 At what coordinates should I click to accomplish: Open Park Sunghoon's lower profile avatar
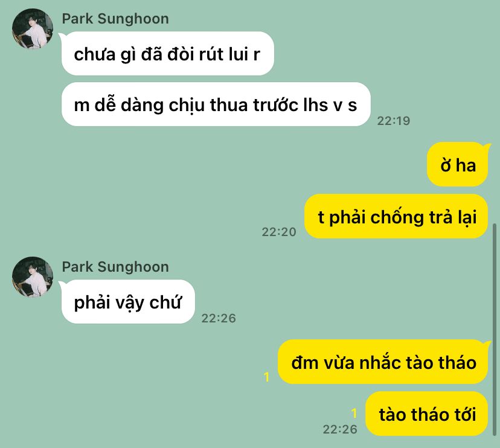click(33, 277)
